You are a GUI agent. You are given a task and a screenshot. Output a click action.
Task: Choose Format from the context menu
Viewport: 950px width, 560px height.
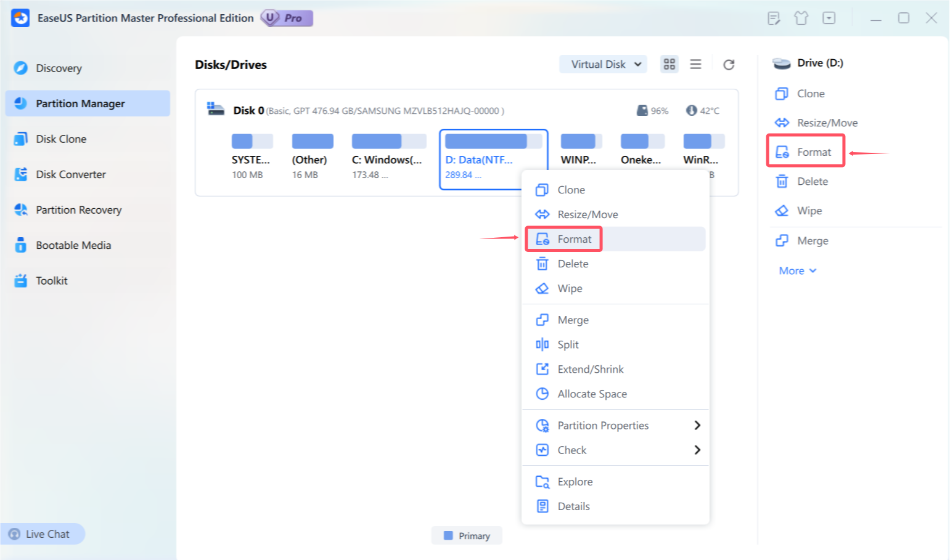tap(615, 239)
